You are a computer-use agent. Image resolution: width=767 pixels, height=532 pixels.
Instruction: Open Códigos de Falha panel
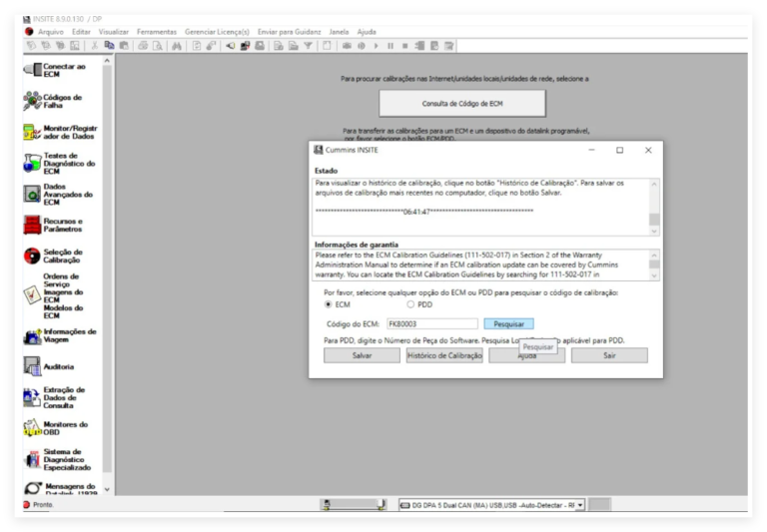pos(53,101)
